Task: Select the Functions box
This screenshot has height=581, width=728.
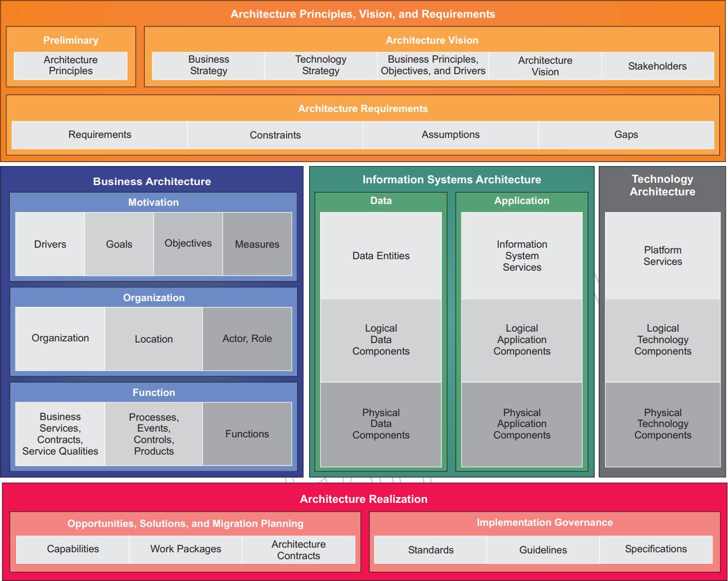Action: point(247,434)
